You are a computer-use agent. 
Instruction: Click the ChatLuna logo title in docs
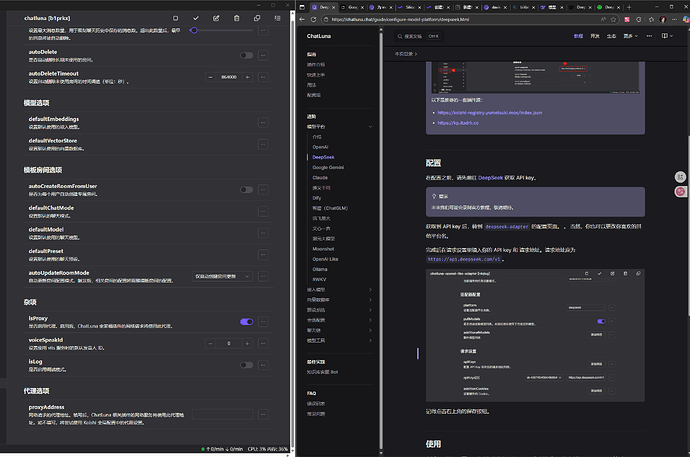(x=319, y=36)
